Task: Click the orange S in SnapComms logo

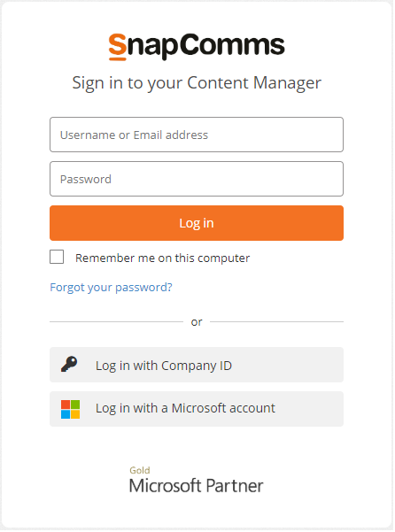Action: tap(118, 47)
